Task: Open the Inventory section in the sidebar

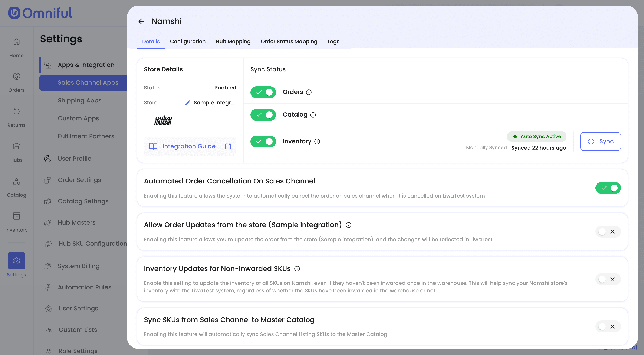Action: pyautogui.click(x=16, y=222)
